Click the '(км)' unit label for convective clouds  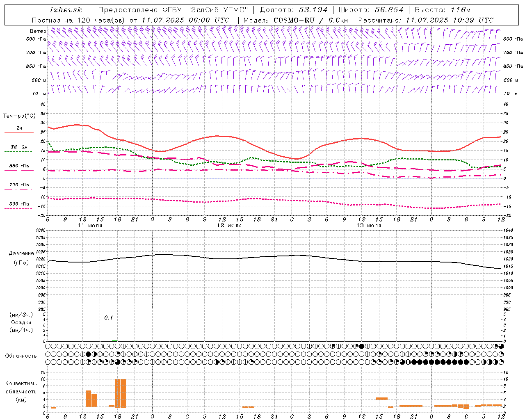pos(21,399)
